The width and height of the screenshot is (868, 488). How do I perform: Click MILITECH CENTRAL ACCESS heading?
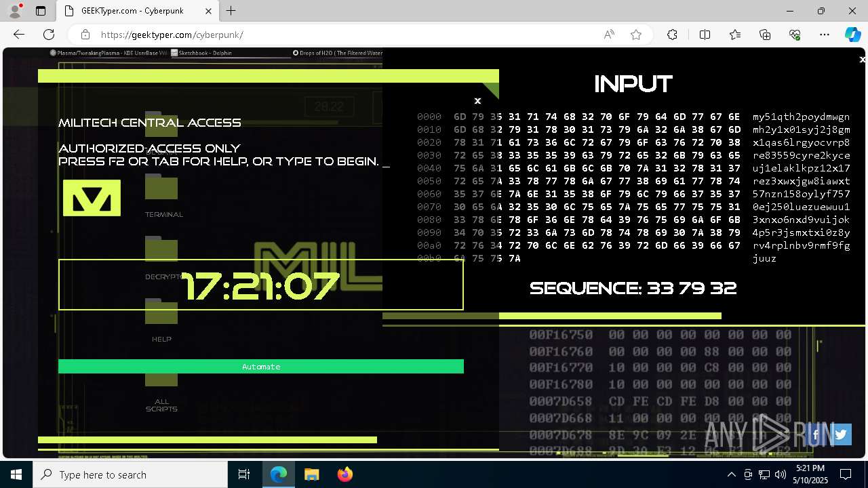(x=150, y=123)
